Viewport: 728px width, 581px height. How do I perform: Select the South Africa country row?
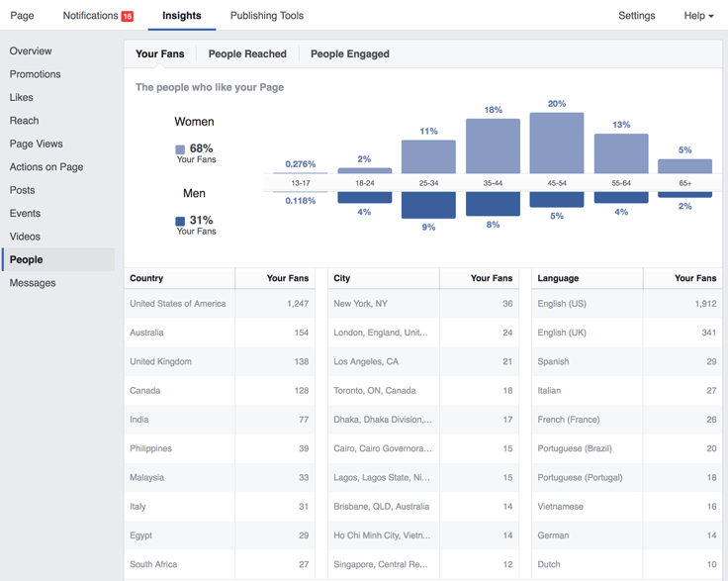(x=220, y=564)
